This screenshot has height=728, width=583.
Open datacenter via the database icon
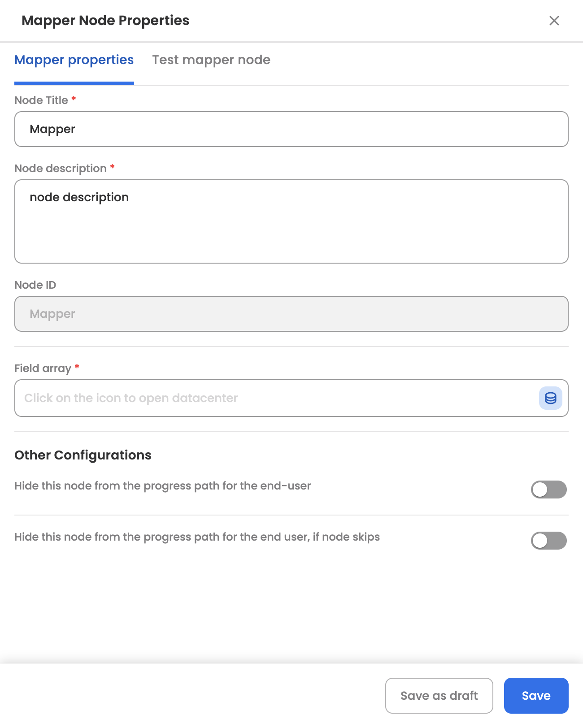[550, 398]
